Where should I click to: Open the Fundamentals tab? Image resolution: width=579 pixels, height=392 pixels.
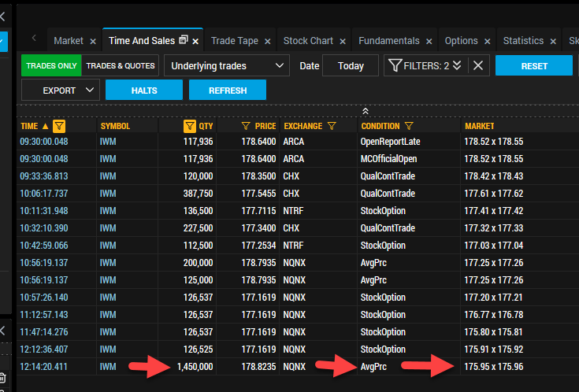(389, 41)
